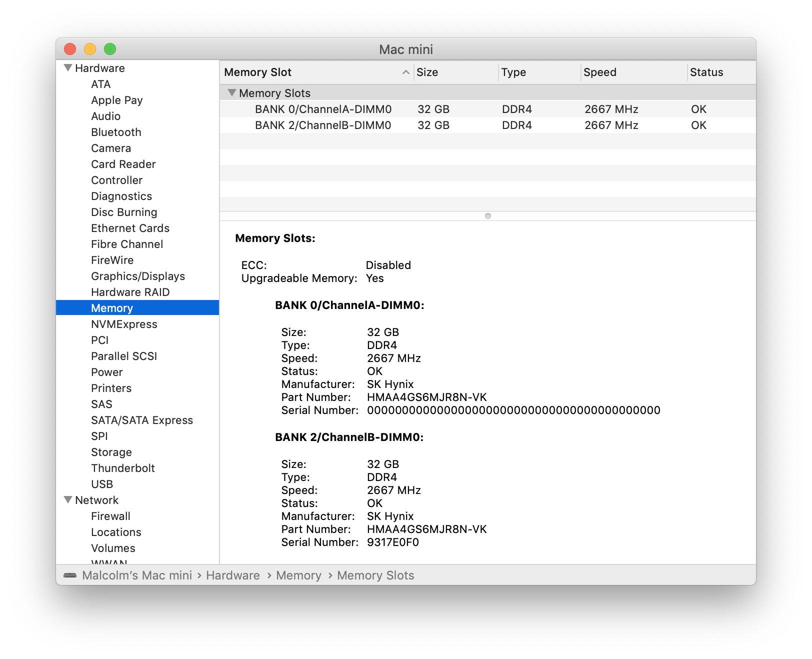Open Firewall under the Network section
Viewport: 812px width, 659px height.
click(x=110, y=516)
